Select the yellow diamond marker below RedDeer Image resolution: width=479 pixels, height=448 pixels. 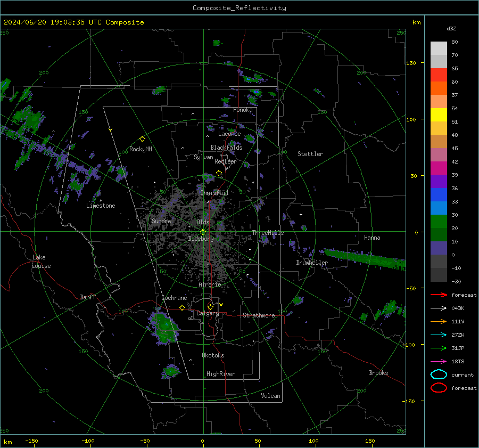click(219, 173)
